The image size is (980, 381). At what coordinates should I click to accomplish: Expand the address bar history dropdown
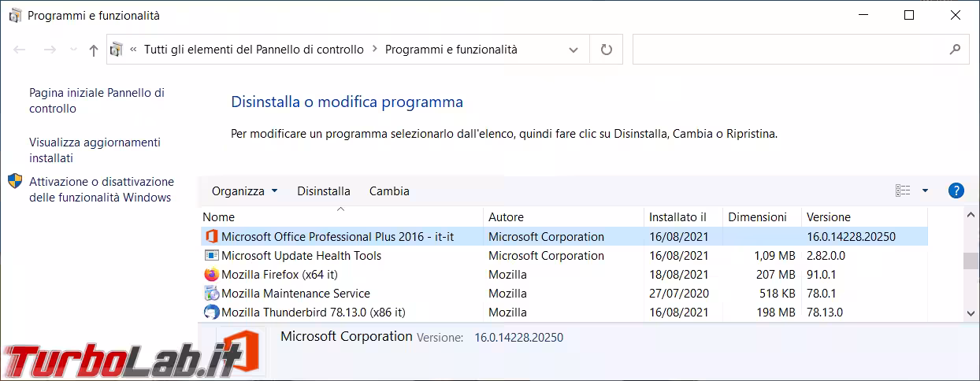574,50
